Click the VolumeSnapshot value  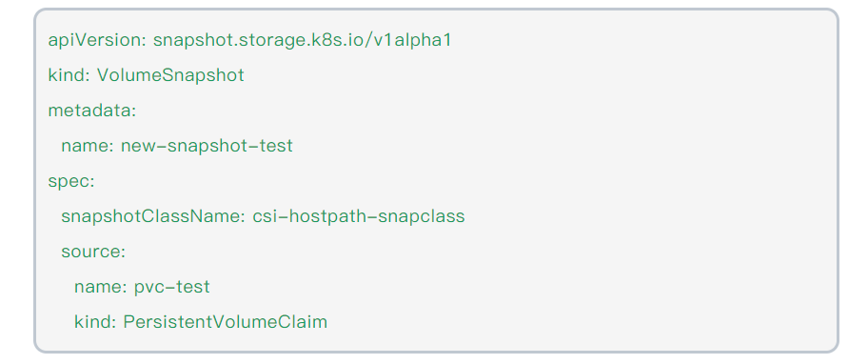pyautogui.click(x=170, y=75)
